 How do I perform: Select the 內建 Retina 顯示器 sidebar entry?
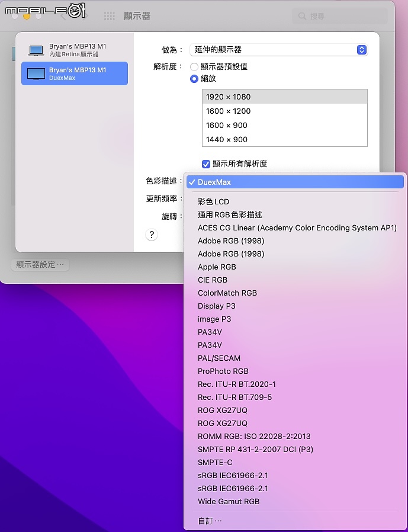click(75, 50)
